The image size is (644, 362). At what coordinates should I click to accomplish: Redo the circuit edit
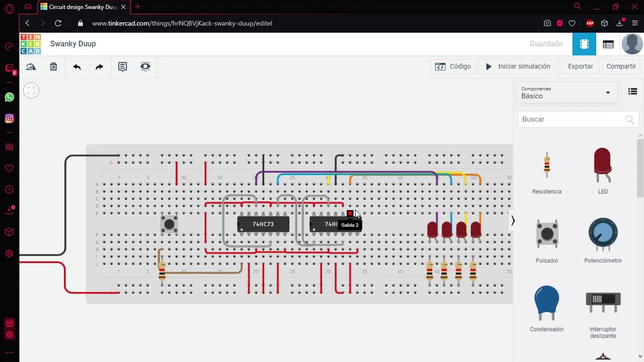tap(99, 66)
